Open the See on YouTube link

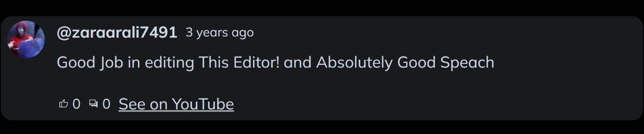pos(176,104)
